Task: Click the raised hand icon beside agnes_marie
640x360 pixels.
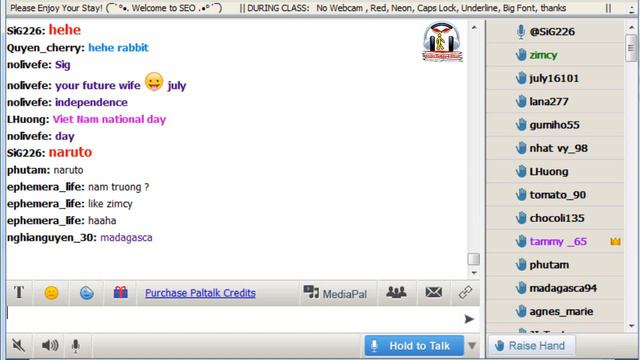Action: 520,311
